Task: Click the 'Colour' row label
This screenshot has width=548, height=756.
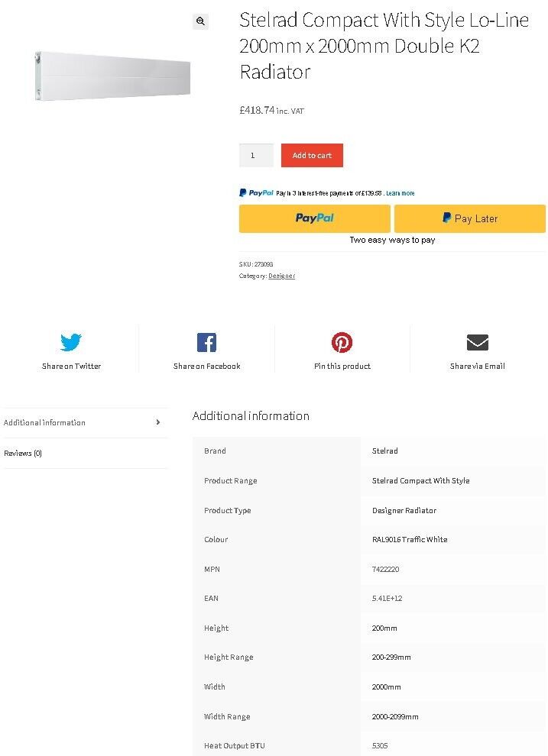Action: (216, 540)
